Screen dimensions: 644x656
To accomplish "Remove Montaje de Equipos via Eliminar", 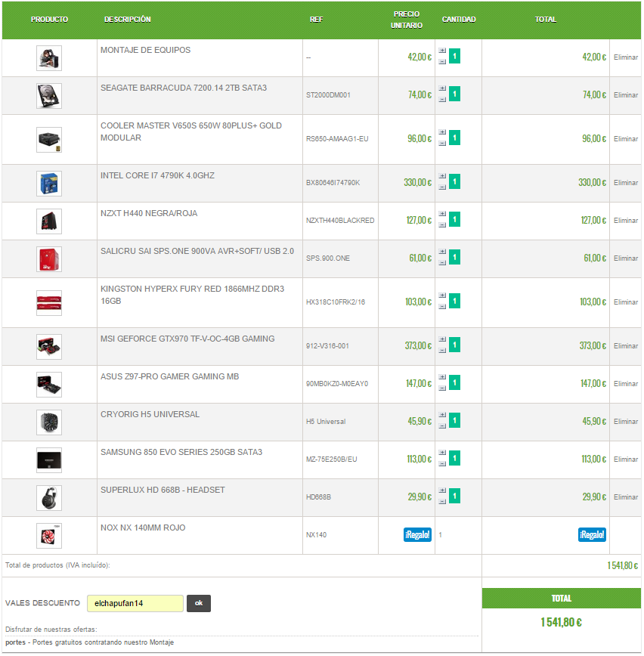I will (626, 57).
